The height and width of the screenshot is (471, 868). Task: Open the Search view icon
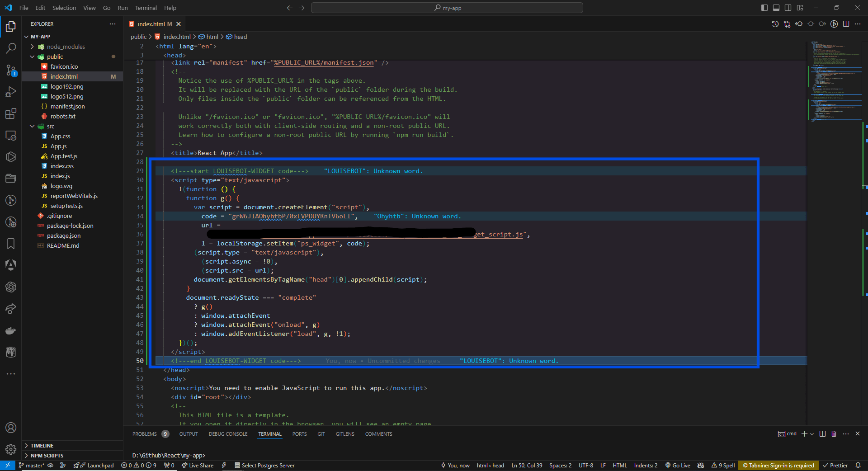(x=11, y=48)
